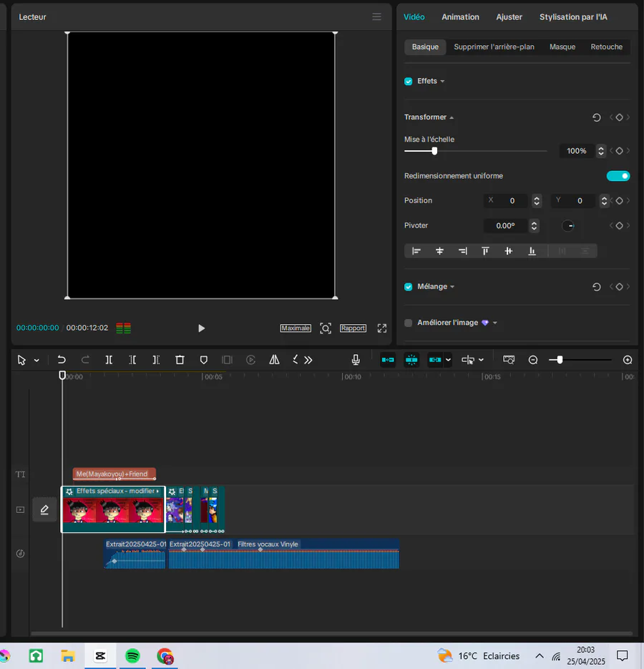This screenshot has width=644, height=669.
Task: Reset the Mélange settings
Action: (597, 287)
